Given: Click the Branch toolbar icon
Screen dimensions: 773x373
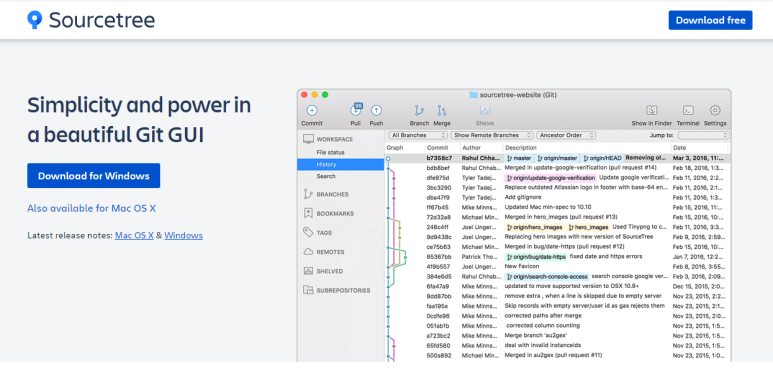Looking at the screenshot, I should (x=419, y=110).
